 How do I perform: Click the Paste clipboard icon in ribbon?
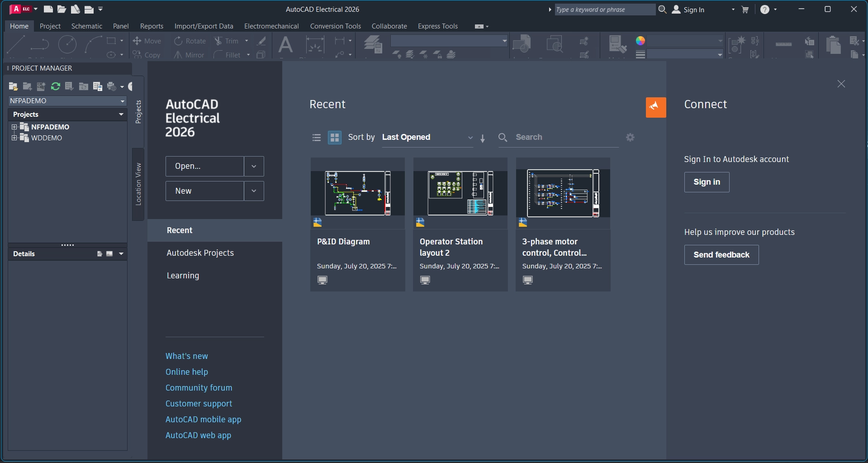point(833,45)
